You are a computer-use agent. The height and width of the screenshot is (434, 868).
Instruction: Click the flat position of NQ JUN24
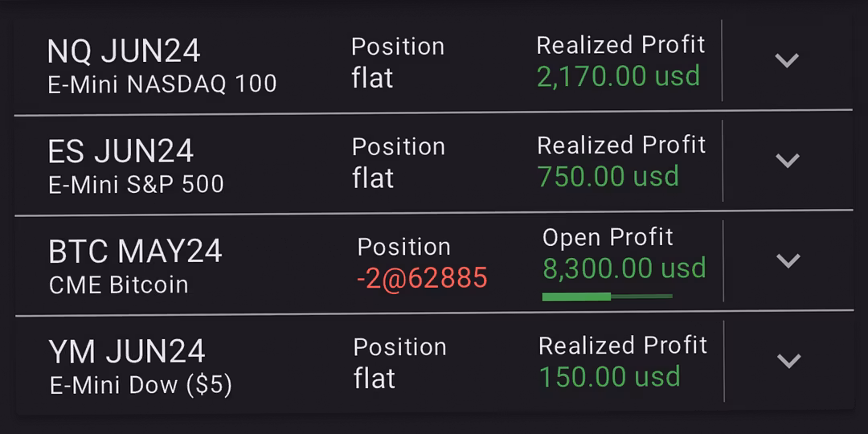pos(372,79)
